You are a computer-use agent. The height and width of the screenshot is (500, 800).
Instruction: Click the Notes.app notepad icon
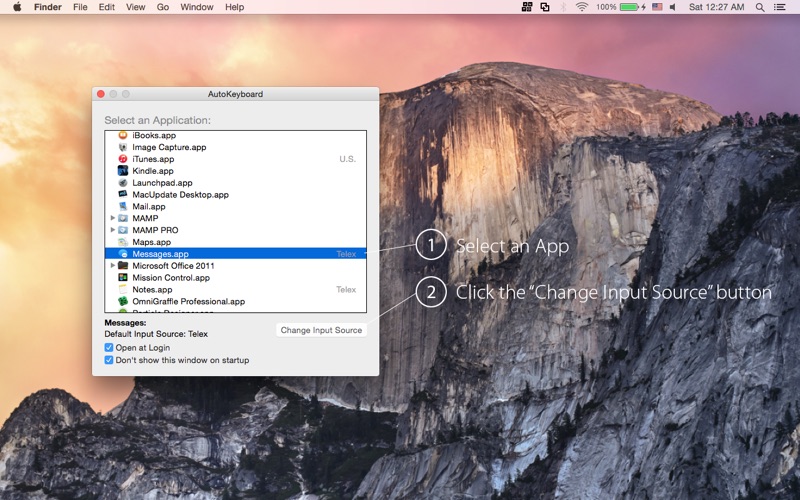click(x=123, y=289)
